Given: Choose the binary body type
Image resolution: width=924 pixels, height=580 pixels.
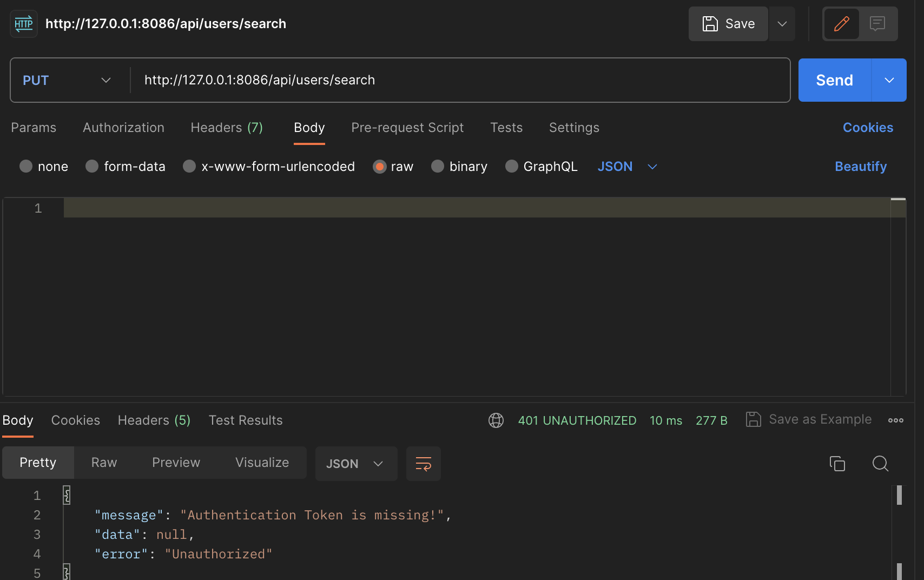Looking at the screenshot, I should click(x=438, y=166).
